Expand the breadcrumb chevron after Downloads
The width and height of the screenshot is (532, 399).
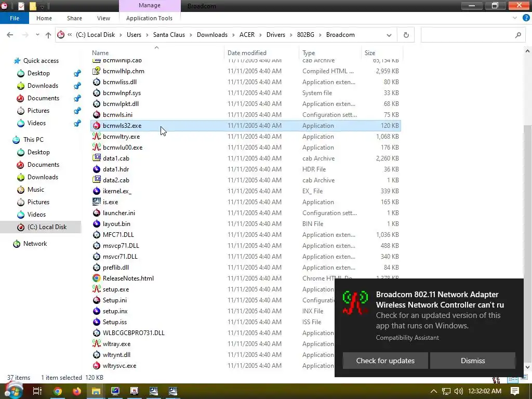[234, 35]
